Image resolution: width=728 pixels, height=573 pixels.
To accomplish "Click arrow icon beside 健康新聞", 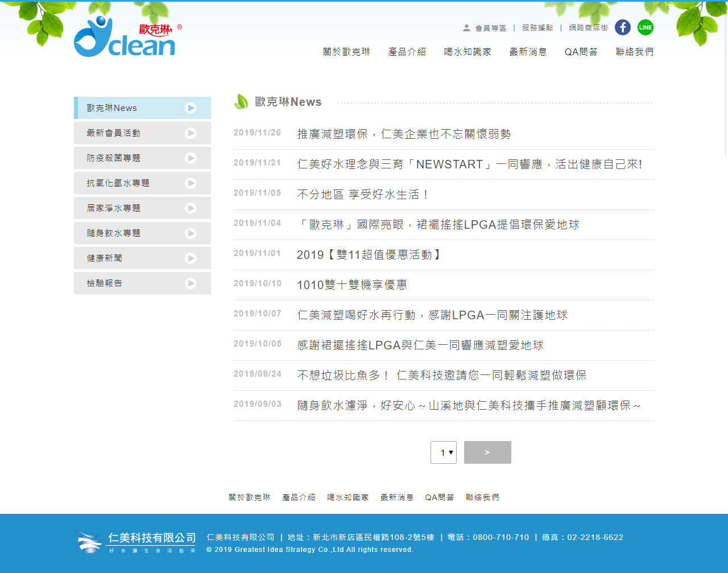I will (x=191, y=258).
